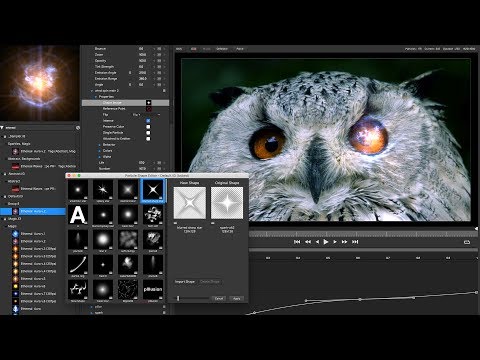Screen dimensions: 480x360
Task: Click the filter funnel icon above the library
Action: pyautogui.click(x=2, y=127)
